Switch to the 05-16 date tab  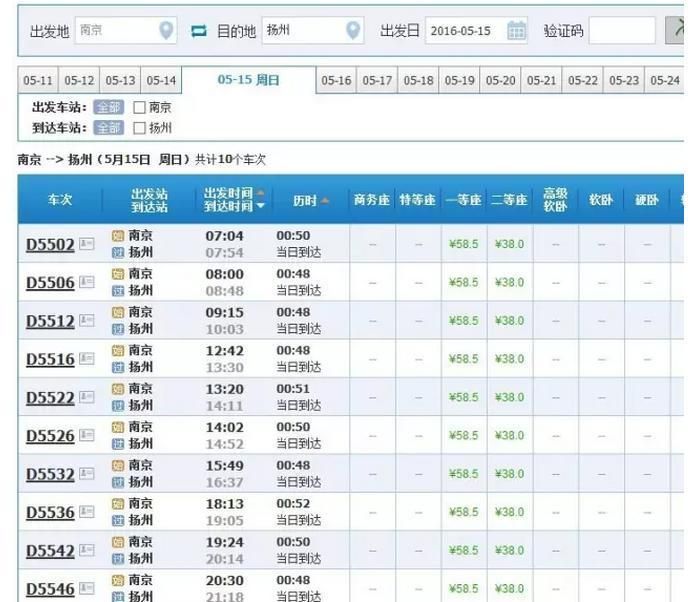tap(336, 81)
